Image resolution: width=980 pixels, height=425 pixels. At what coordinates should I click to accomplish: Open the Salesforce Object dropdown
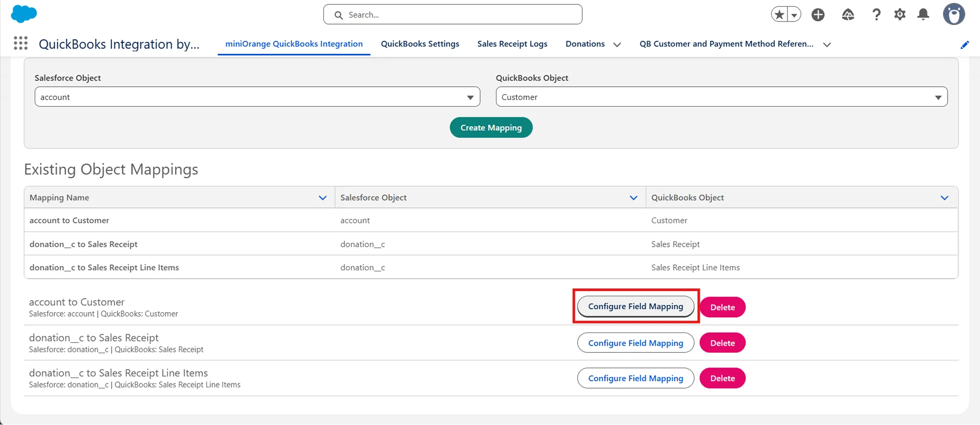coord(257,97)
